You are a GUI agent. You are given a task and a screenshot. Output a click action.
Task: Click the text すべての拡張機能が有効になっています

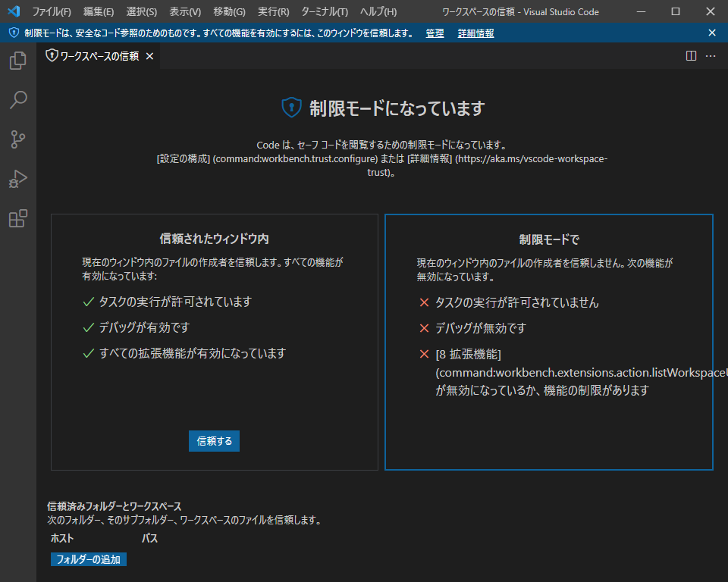[x=192, y=353]
